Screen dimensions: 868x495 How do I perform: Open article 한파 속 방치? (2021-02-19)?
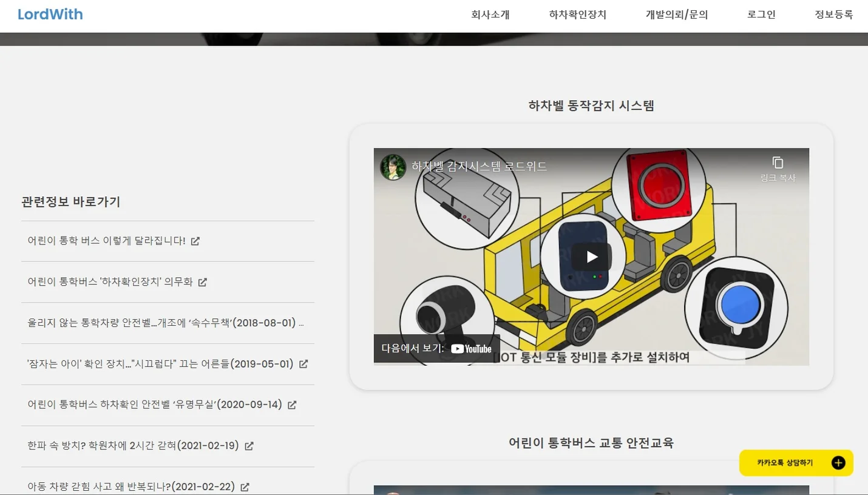(x=133, y=446)
